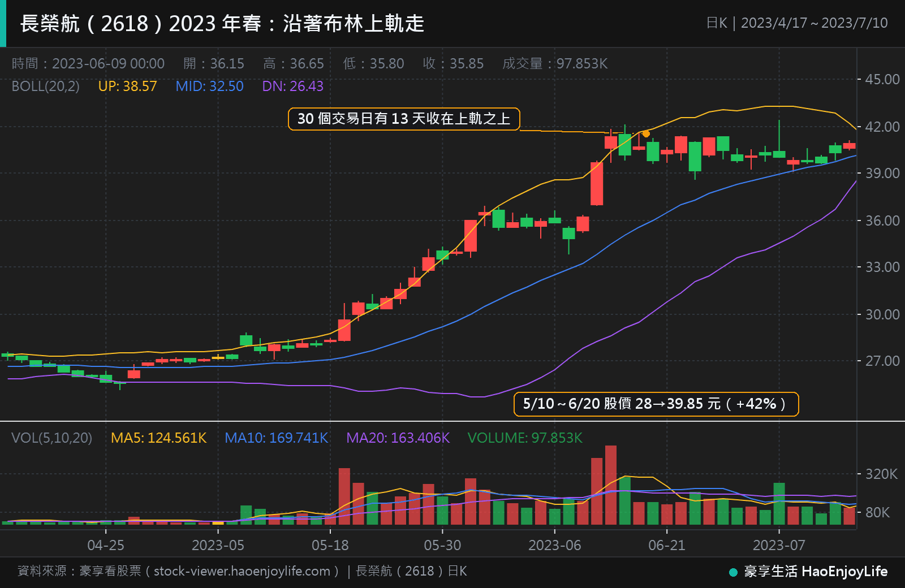Viewport: 905px width, 588px height.
Task: Select the 成交量：97.853K readout
Action: [x=555, y=63]
